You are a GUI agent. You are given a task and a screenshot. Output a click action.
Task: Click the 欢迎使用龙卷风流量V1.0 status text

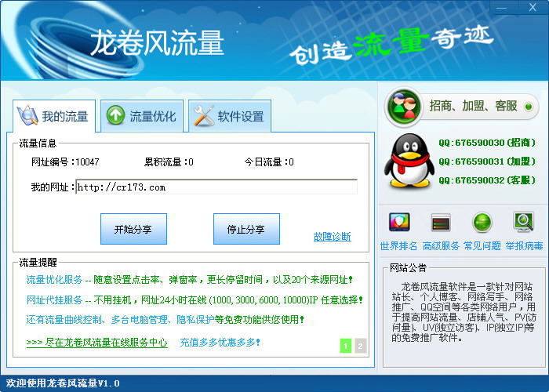tap(63, 383)
